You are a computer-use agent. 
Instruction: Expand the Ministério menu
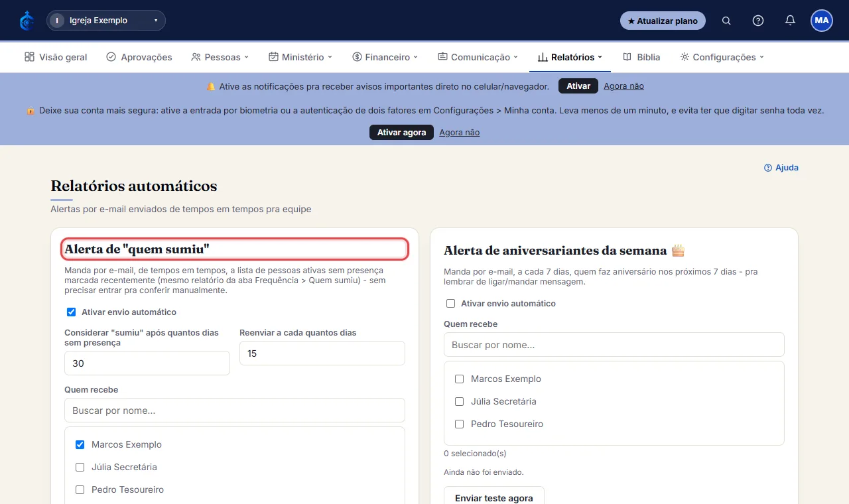[x=300, y=57]
